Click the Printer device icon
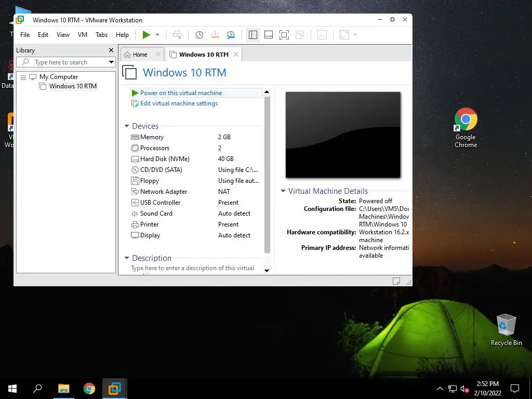This screenshot has height=399, width=532. [135, 224]
